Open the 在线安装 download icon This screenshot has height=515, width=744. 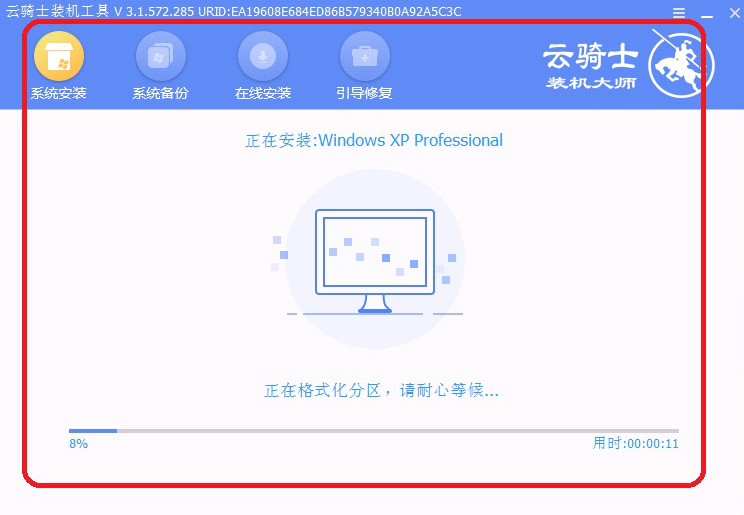pos(263,56)
